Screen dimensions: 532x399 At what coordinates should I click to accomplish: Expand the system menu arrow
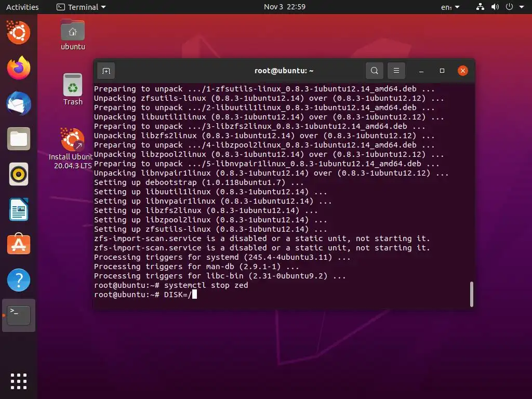point(522,7)
